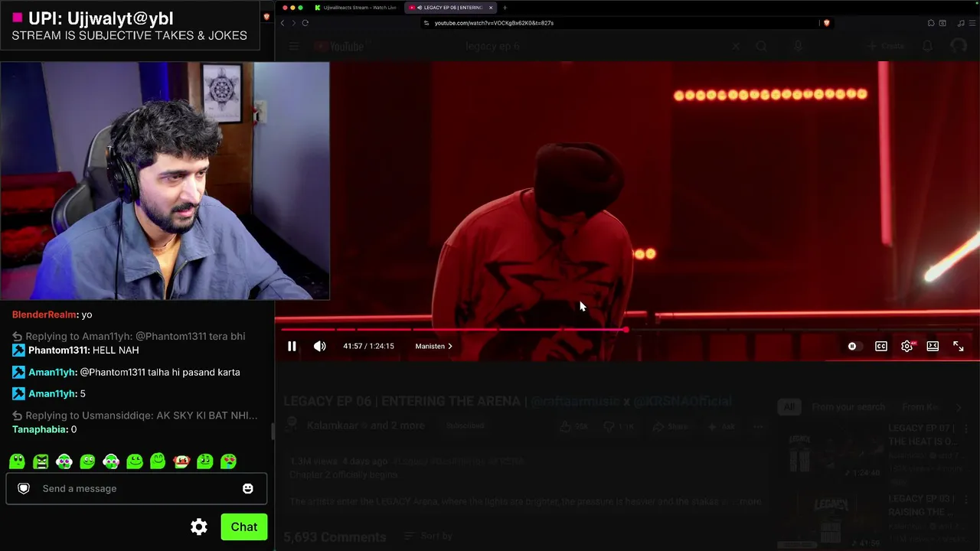Dislike the video with the thumbs-down button

pos(619,426)
